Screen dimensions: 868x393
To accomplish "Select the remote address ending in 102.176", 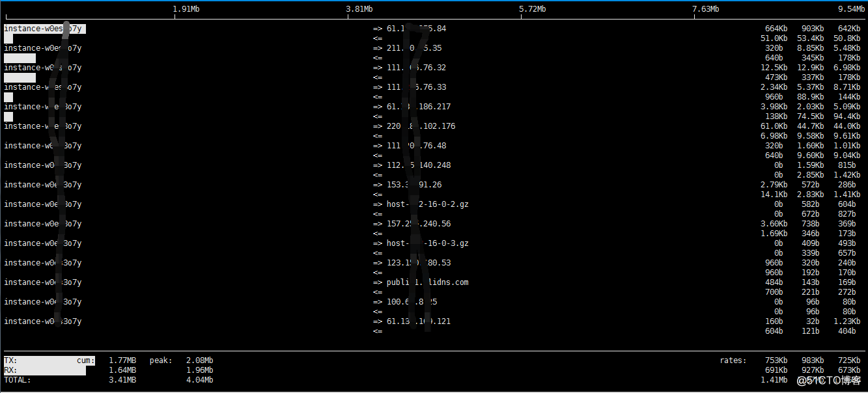I will (x=421, y=126).
